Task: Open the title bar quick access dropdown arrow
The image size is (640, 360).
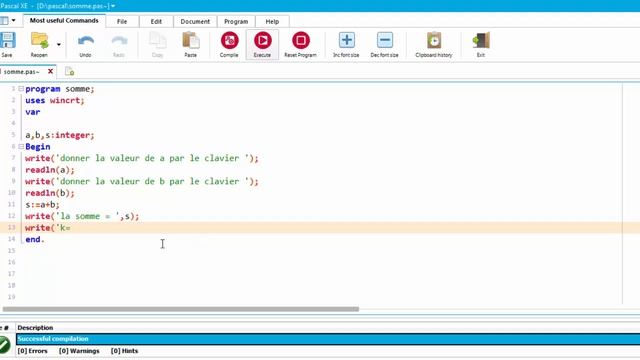Action: pyautogui.click(x=113, y=6)
